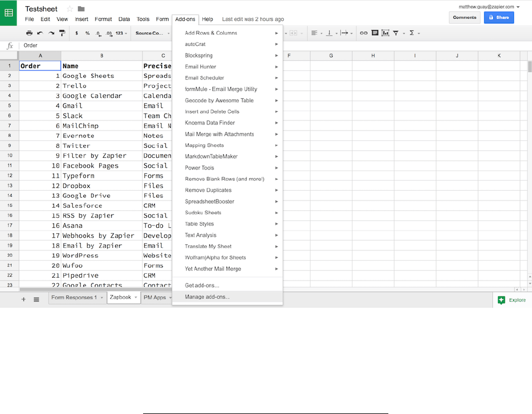
Task: Open the File menu
Action: 30,19
